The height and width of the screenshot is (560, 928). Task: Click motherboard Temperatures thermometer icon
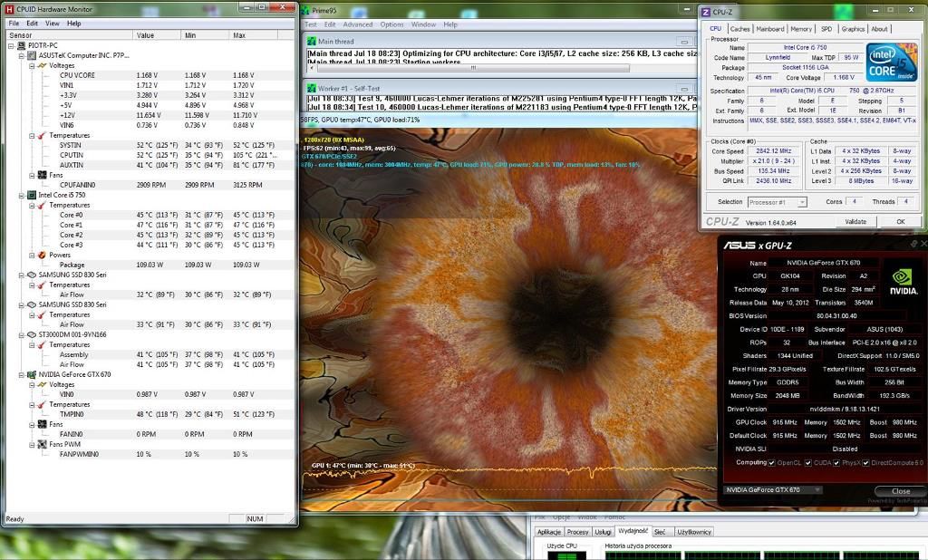[x=42, y=136]
